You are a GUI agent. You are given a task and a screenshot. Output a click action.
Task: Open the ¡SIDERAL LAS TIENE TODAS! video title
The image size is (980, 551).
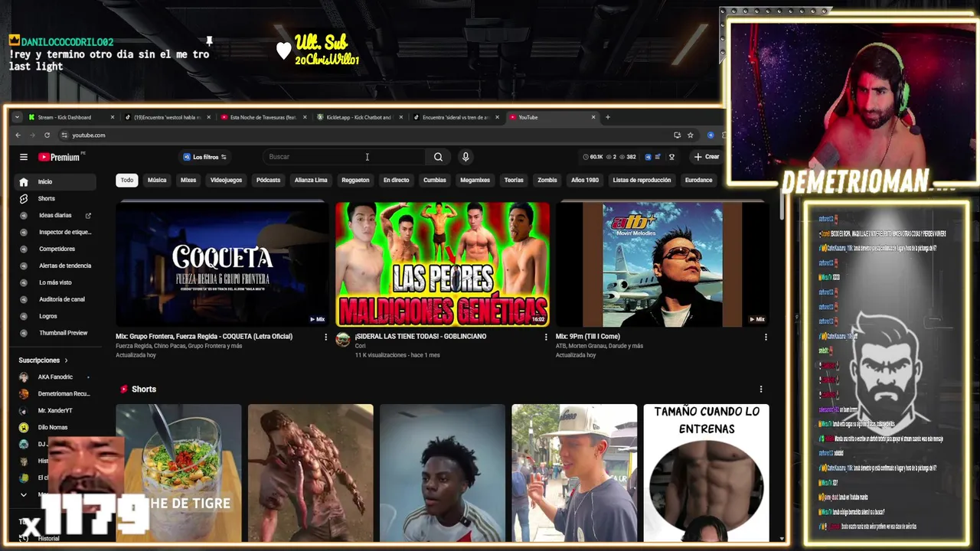pyautogui.click(x=420, y=337)
